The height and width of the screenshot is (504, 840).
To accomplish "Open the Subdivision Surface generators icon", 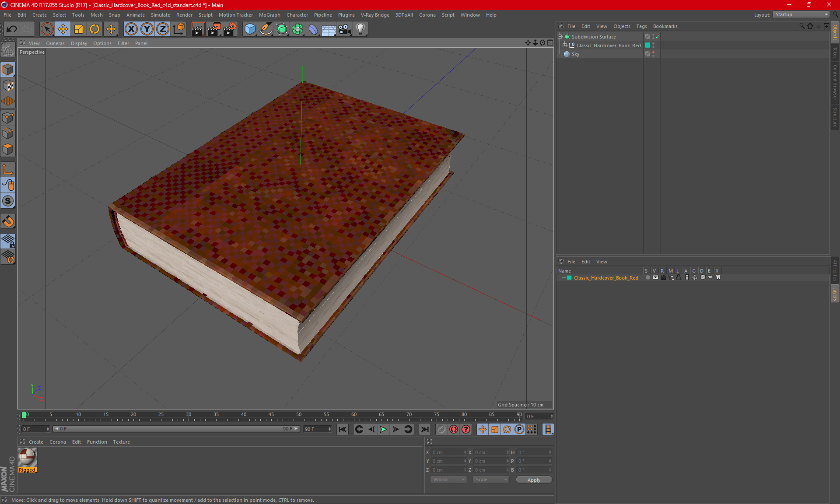I will pyautogui.click(x=282, y=29).
